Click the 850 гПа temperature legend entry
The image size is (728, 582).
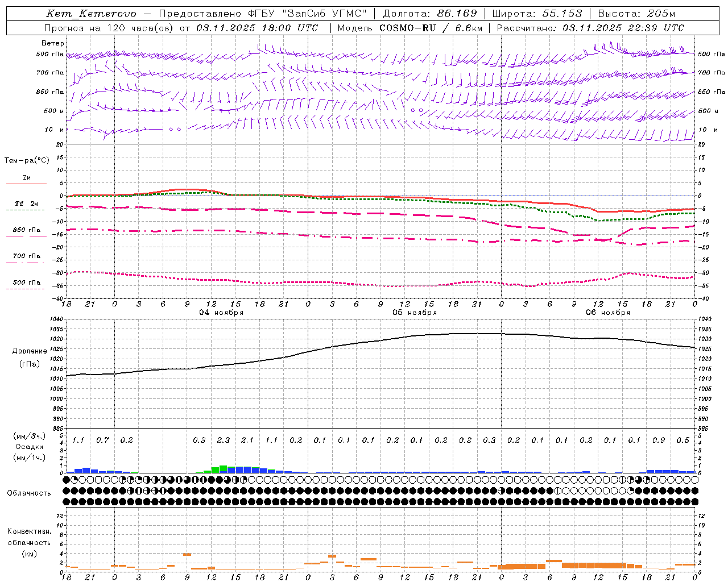[27, 230]
